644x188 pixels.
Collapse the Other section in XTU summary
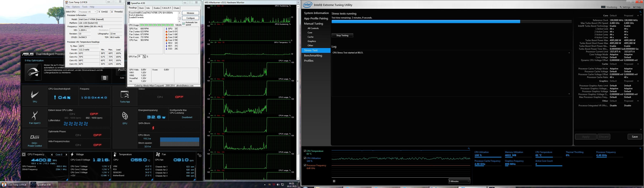[638, 101]
